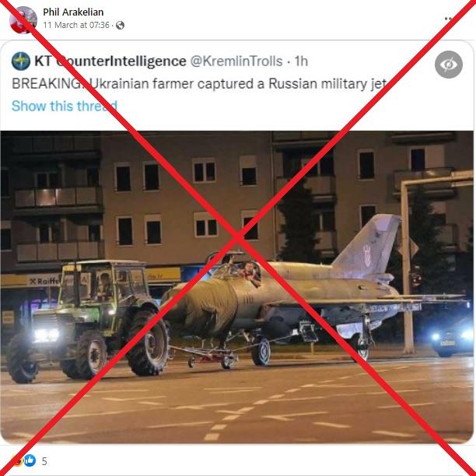Click the Show this thread link
This screenshot has height=476, width=476.
point(65,106)
